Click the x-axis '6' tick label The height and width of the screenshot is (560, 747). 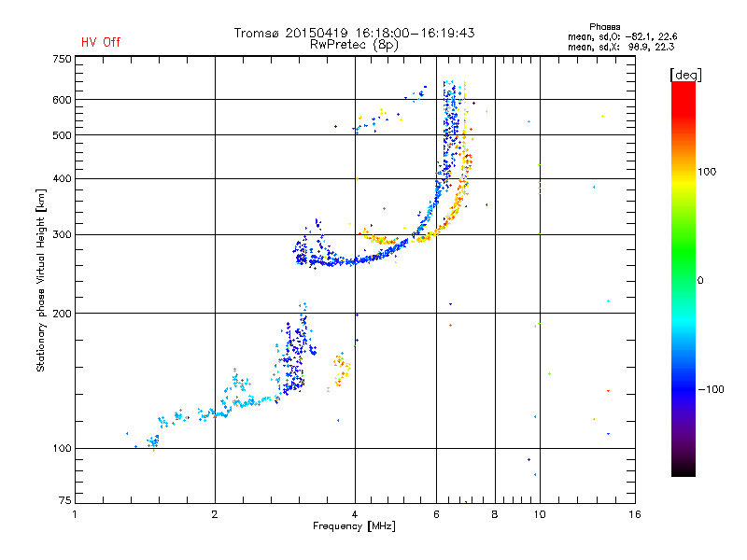click(436, 514)
